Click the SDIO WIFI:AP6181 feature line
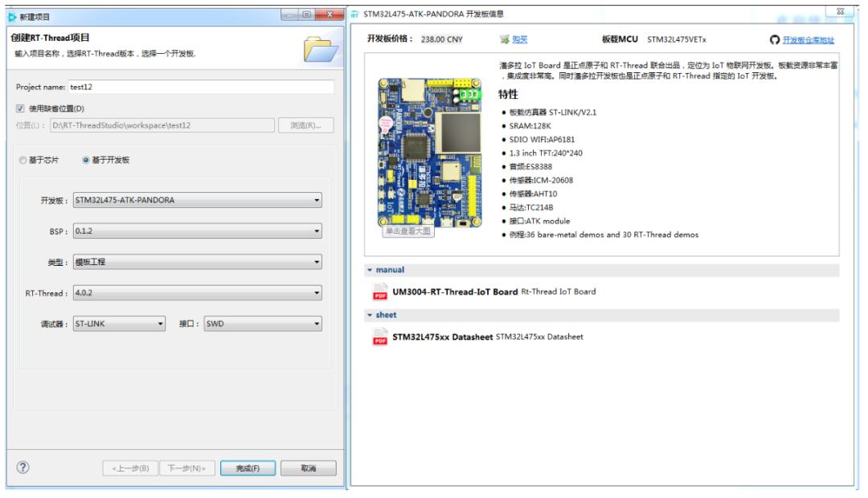Viewport: 868px width, 498px height. click(542, 140)
